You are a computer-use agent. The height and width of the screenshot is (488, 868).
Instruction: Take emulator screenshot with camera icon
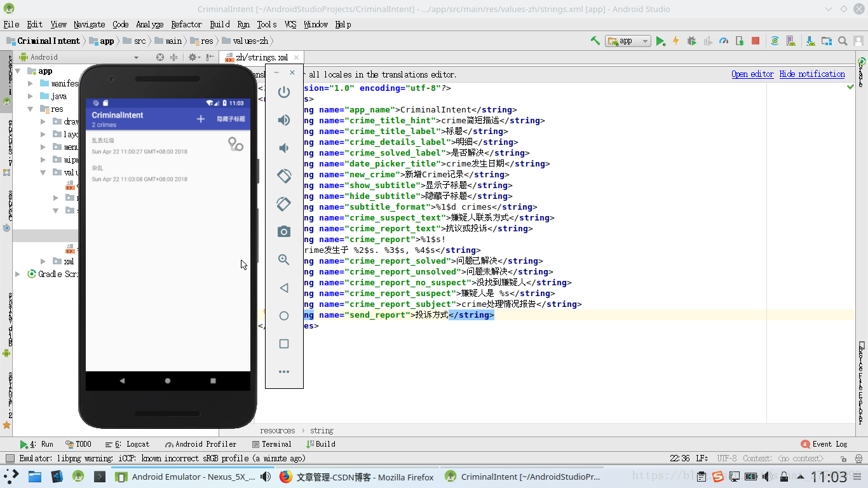[284, 232]
